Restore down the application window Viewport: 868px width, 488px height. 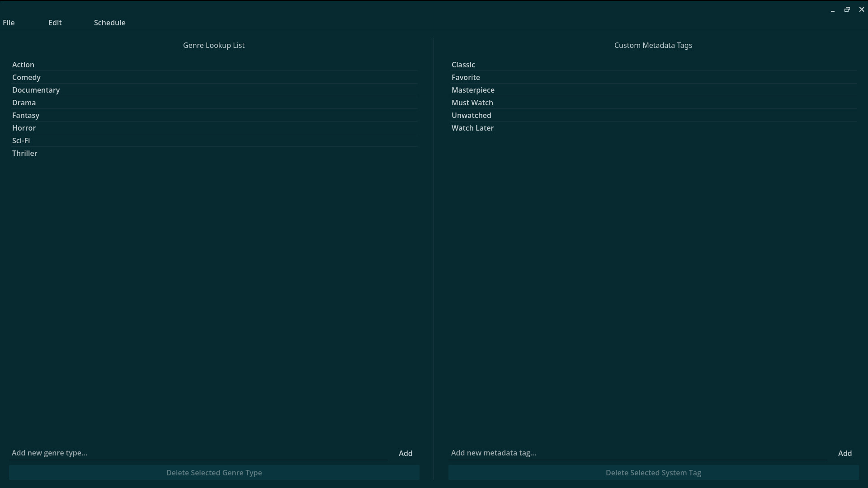coord(847,9)
